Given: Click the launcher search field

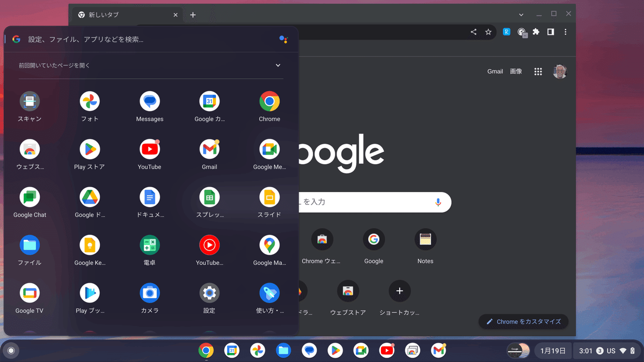Looking at the screenshot, I should (x=150, y=39).
